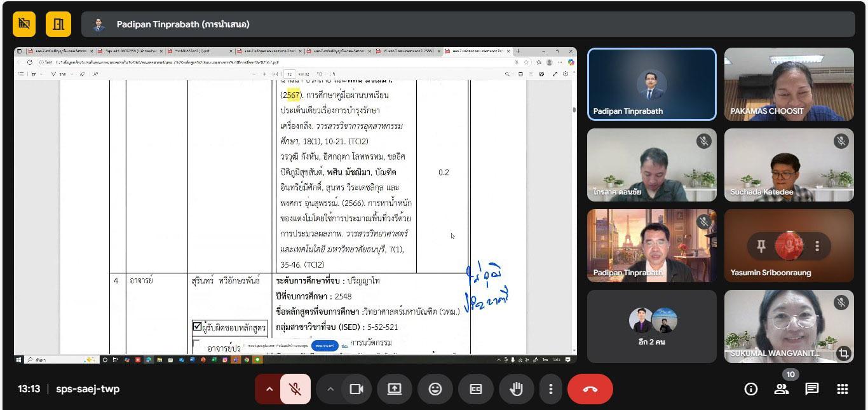This screenshot has width=868, height=410.
Task: Click presenter name Padipan Tinprabath in top bar
Action: click(x=183, y=24)
